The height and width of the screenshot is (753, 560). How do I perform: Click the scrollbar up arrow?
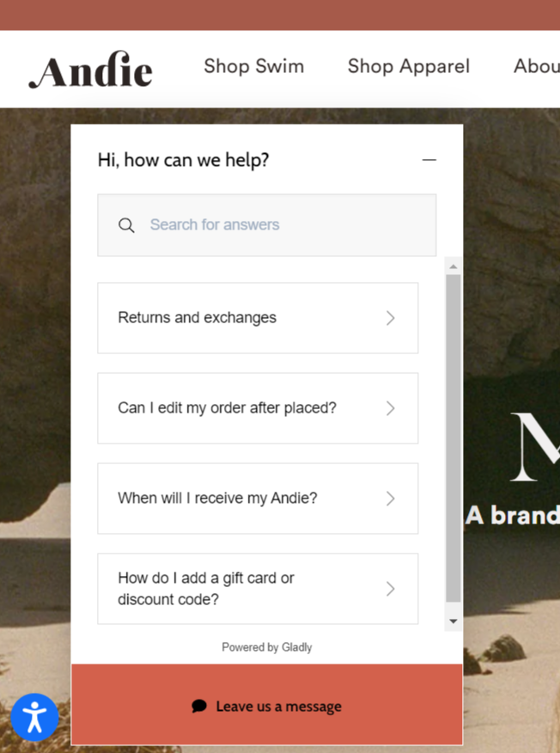coord(453,266)
